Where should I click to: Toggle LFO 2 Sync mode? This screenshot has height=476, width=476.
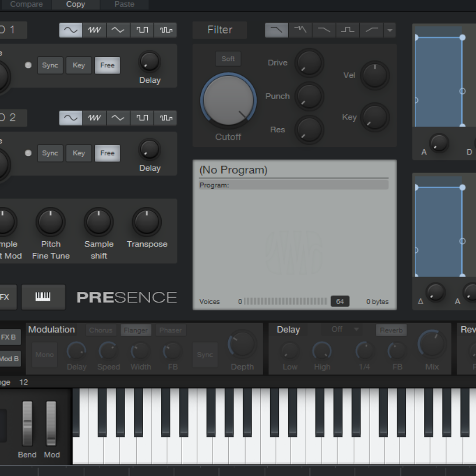(50, 153)
